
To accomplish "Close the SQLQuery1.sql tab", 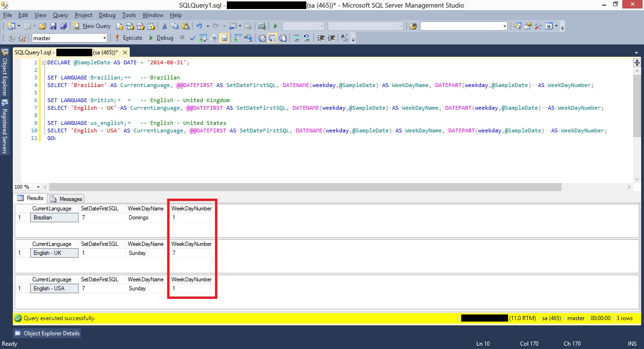I will pos(125,52).
